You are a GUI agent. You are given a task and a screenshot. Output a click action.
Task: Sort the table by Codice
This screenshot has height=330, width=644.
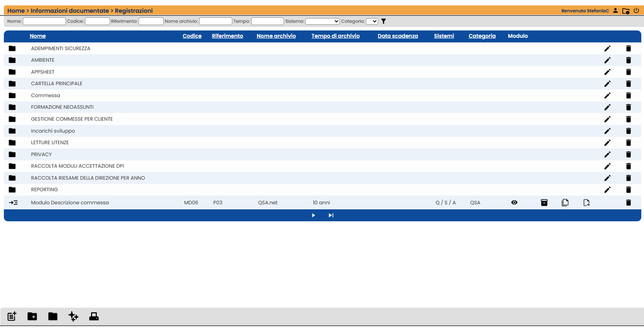(x=192, y=36)
